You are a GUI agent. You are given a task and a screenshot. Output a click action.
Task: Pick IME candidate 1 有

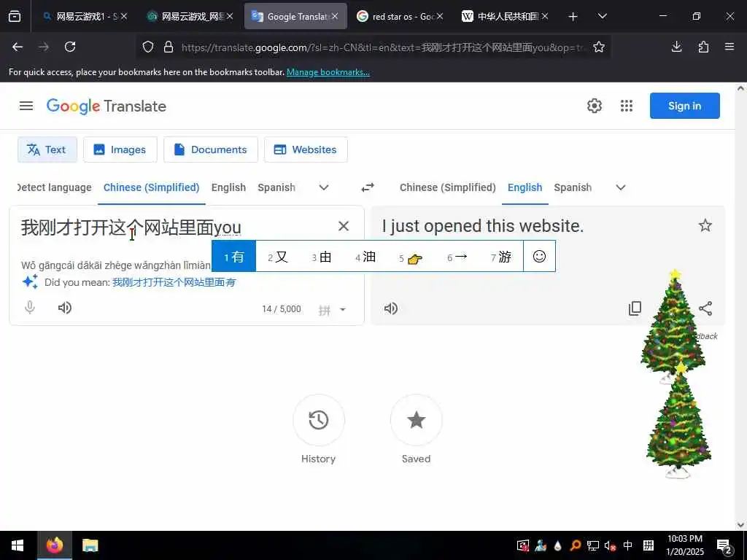tap(234, 257)
